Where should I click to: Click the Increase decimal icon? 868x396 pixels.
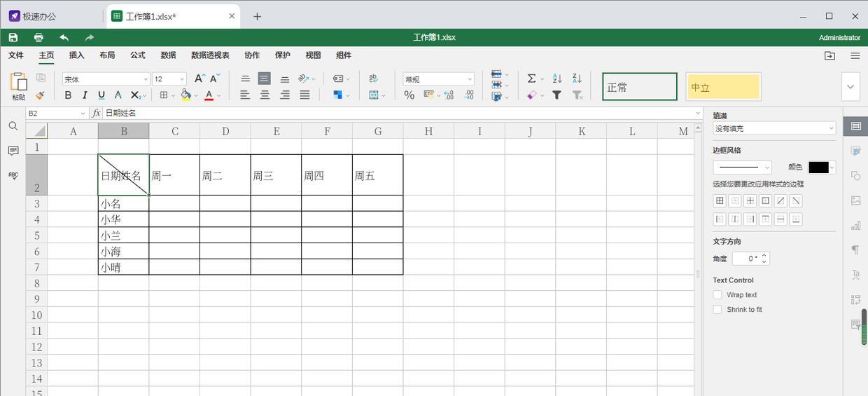(x=469, y=95)
